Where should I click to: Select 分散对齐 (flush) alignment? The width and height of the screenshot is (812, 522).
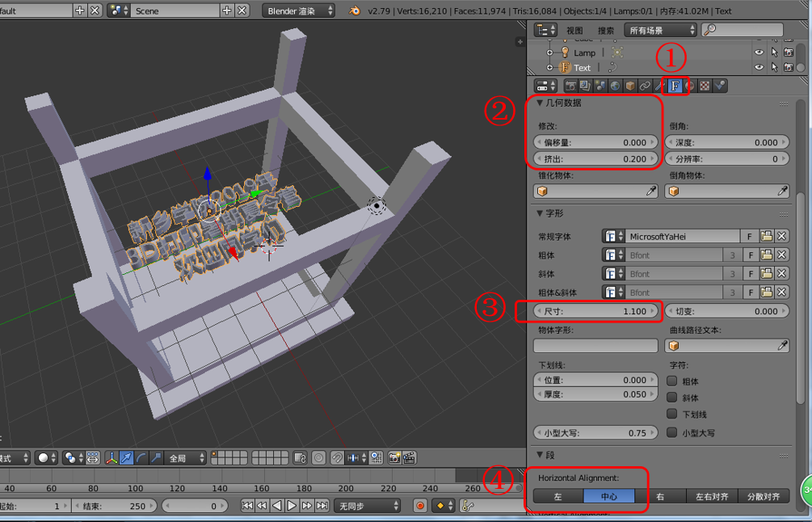coord(764,496)
